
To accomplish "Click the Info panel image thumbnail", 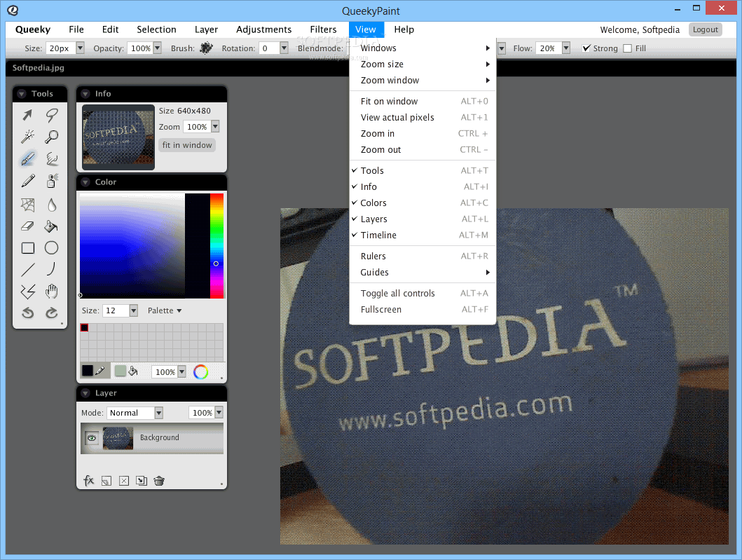I will click(x=118, y=137).
